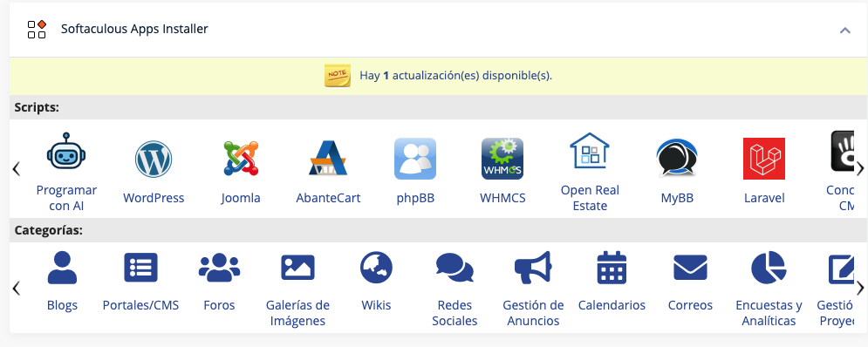Click the yellow note icon in update banner

click(x=337, y=75)
